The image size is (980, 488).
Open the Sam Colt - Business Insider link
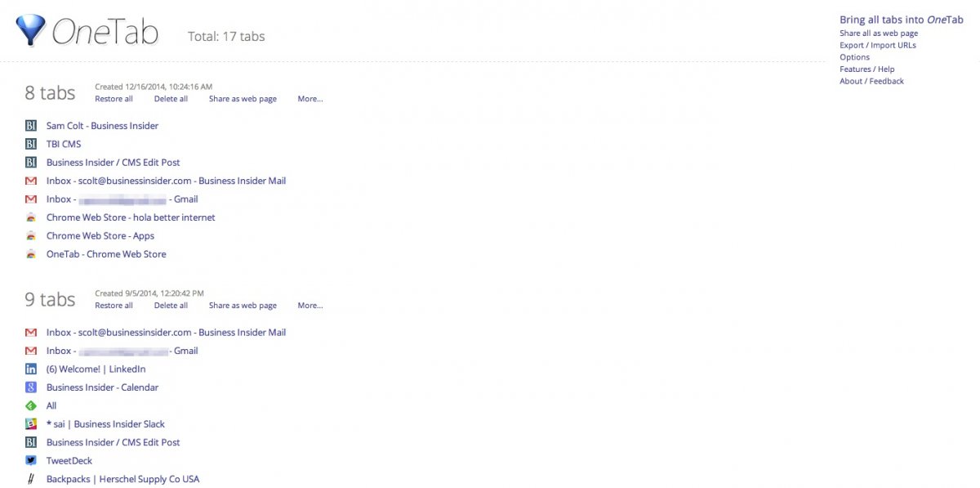pos(102,126)
